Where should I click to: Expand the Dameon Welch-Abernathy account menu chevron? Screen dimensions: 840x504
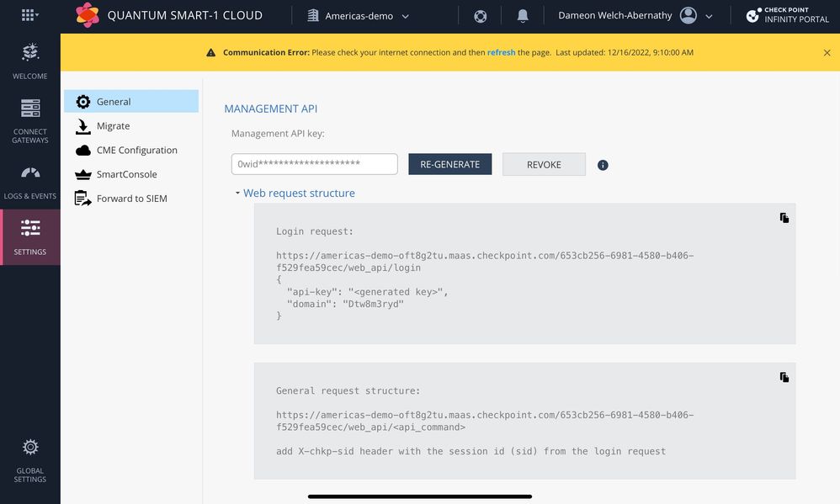tap(709, 17)
